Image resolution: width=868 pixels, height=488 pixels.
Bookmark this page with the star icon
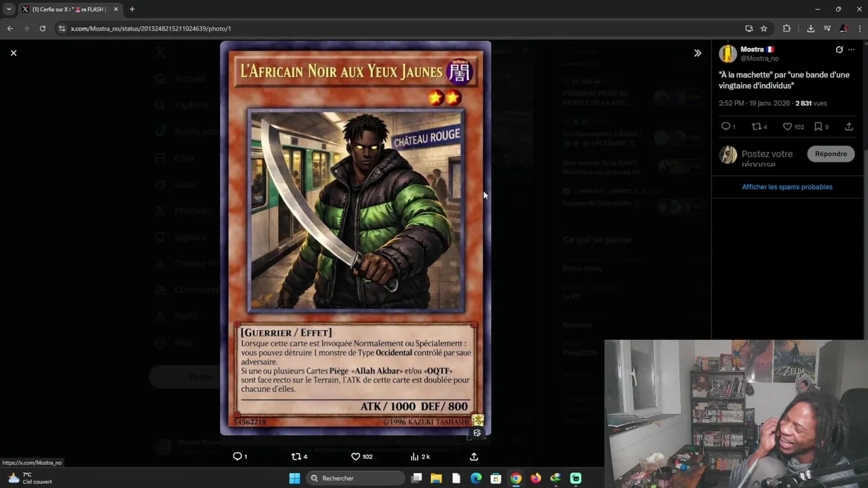pyautogui.click(x=764, y=28)
